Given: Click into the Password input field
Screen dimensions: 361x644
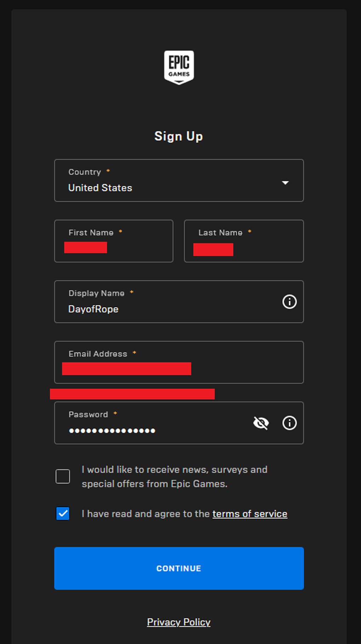Looking at the screenshot, I should click(179, 423).
